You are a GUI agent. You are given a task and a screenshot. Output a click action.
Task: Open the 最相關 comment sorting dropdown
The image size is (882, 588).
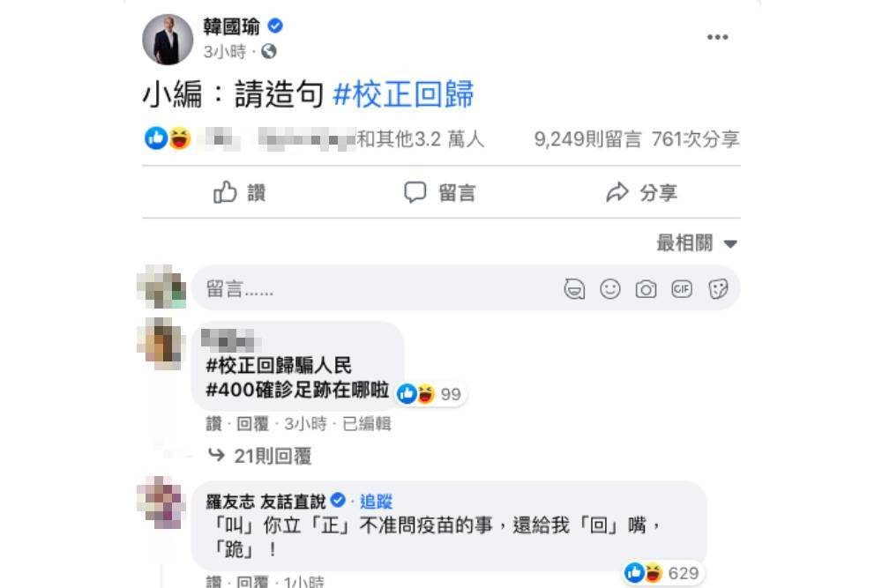coord(697,243)
